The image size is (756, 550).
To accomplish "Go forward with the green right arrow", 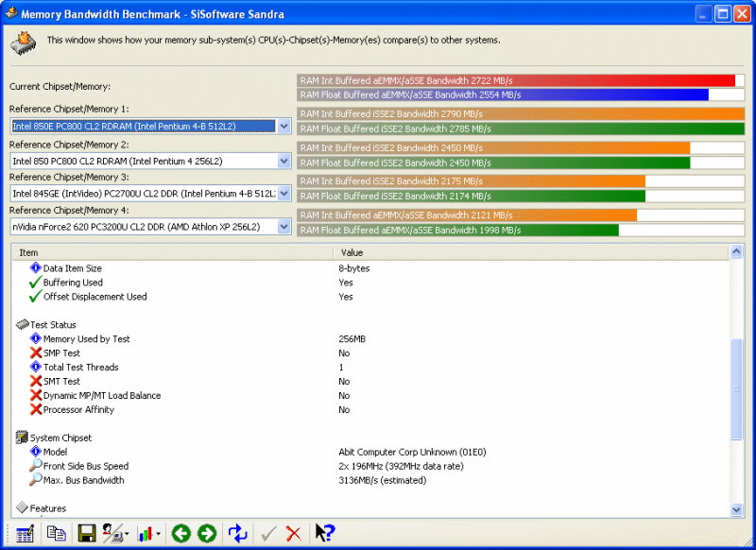I will 207,534.
